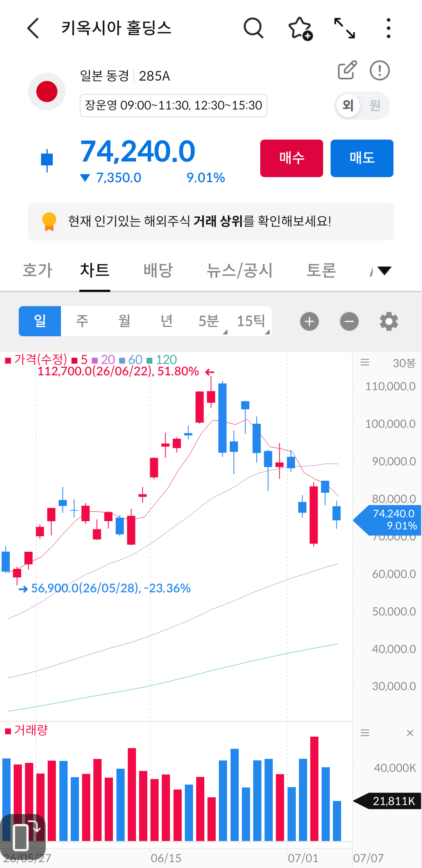Open the 뉴스/공시 tab

pos(239,271)
